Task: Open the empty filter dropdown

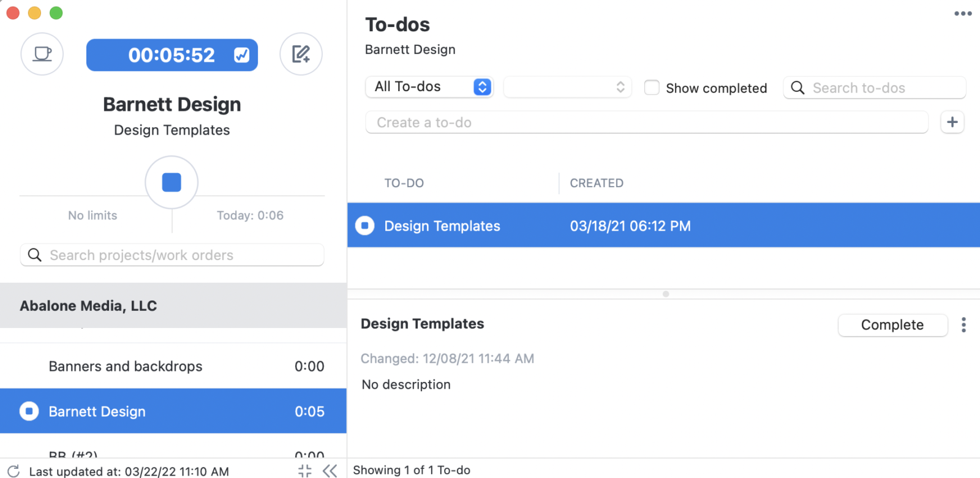Action: point(567,87)
